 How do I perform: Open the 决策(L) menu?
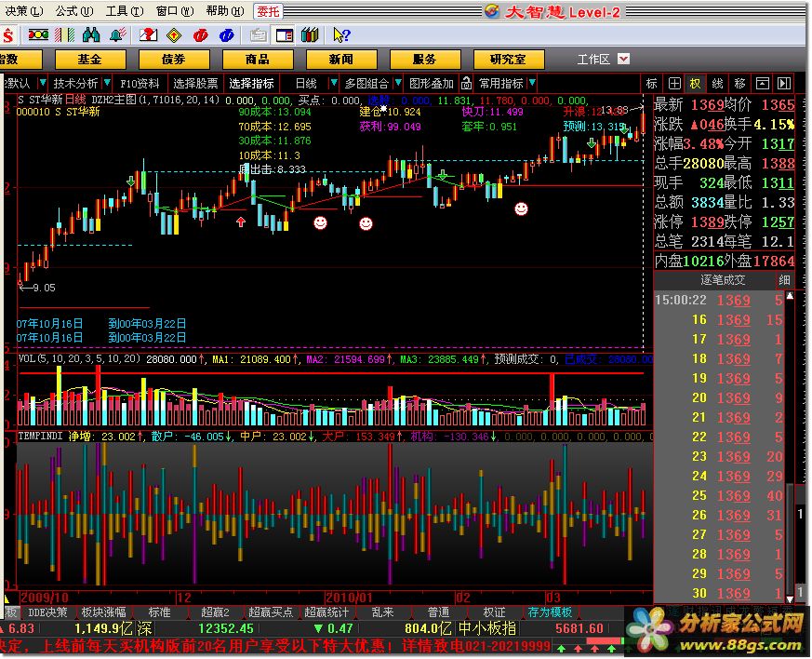click(24, 11)
